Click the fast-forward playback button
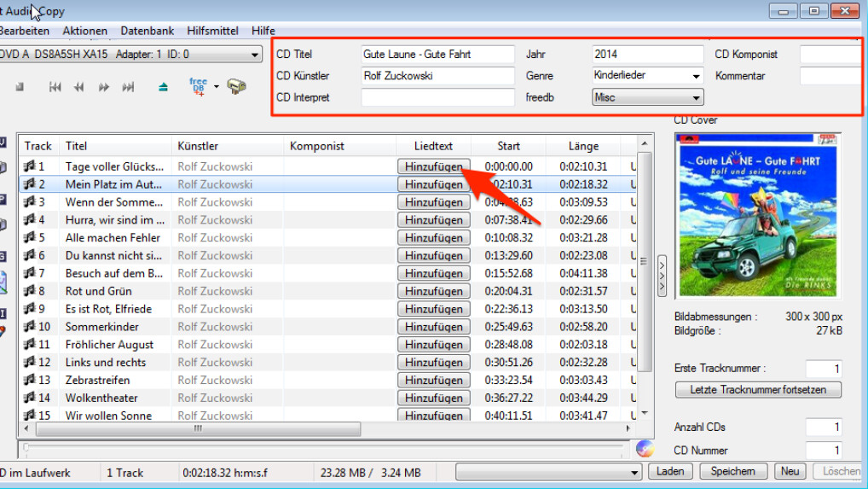Image resolution: width=868 pixels, height=489 pixels. tap(103, 87)
